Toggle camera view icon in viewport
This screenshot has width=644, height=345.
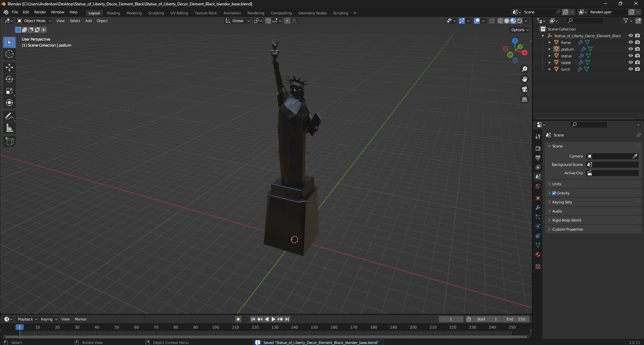[525, 89]
